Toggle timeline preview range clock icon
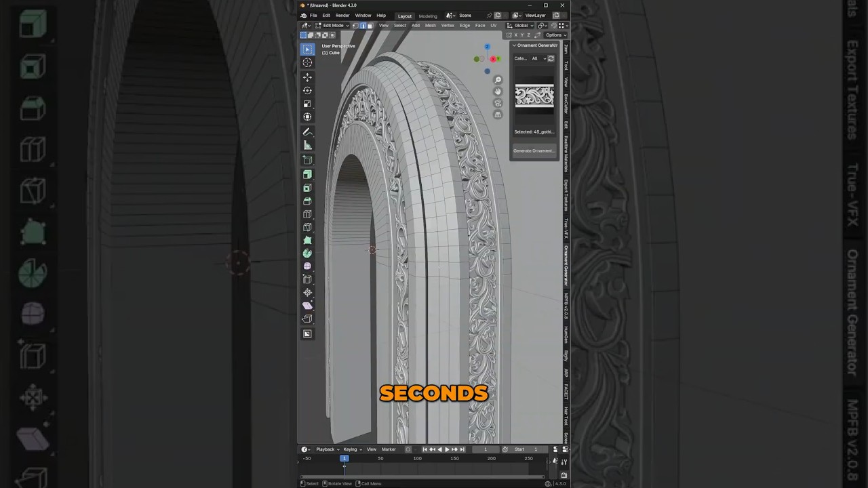The width and height of the screenshot is (868, 488). click(505, 449)
